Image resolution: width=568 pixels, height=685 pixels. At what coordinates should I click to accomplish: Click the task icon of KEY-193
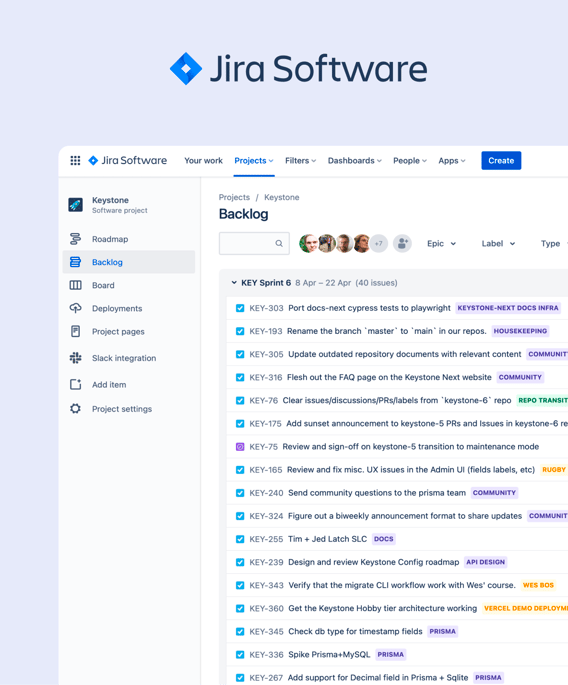240,331
